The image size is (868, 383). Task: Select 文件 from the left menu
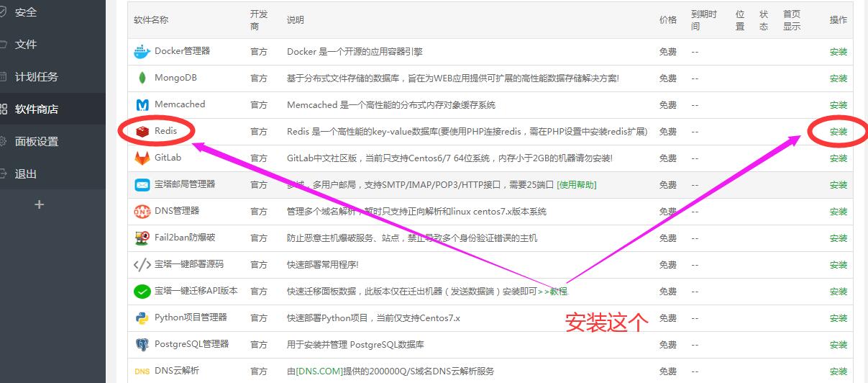[x=26, y=45]
